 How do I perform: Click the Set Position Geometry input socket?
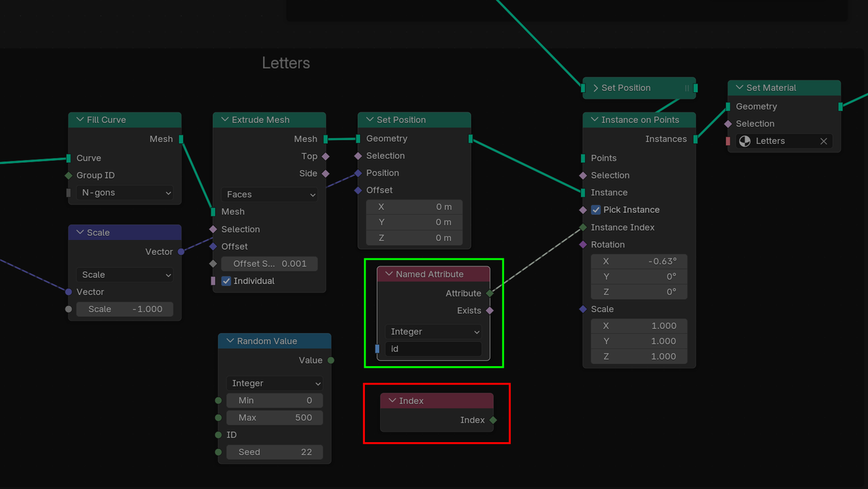[x=358, y=139]
